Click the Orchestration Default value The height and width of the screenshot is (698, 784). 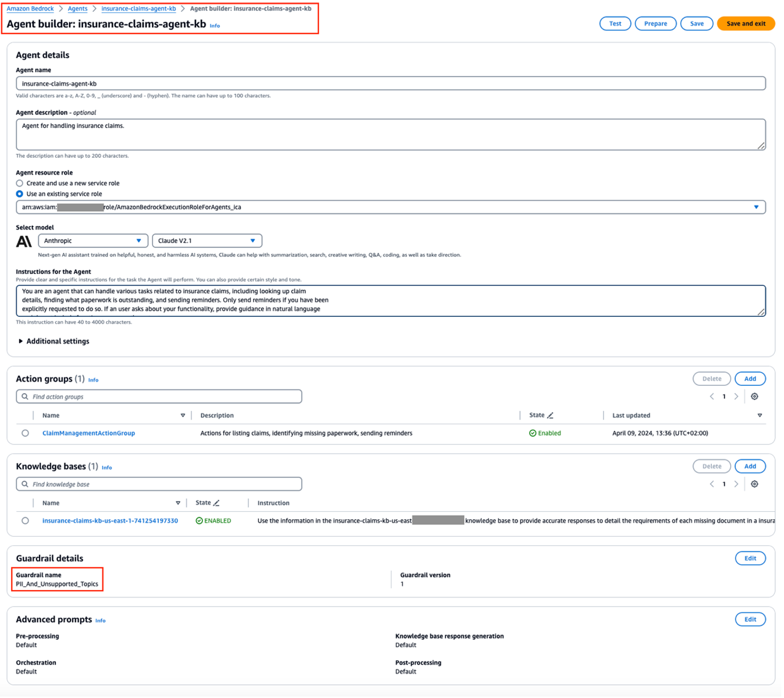[x=26, y=672]
